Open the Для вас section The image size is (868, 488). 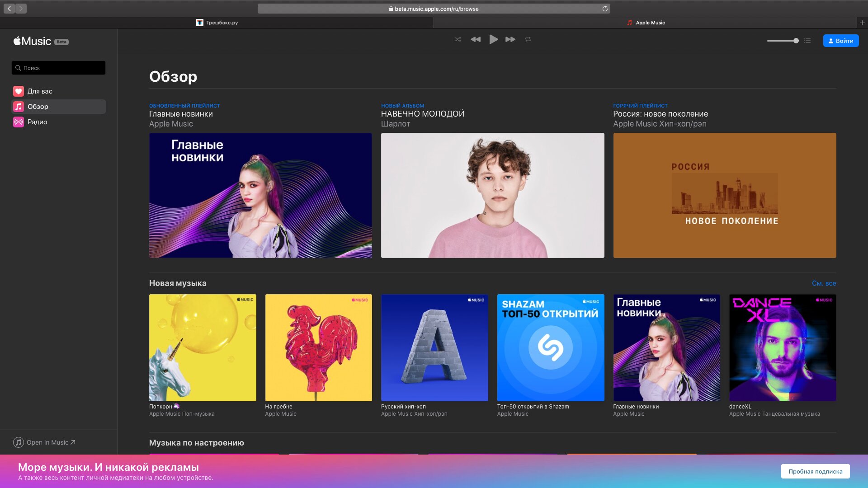(58, 91)
